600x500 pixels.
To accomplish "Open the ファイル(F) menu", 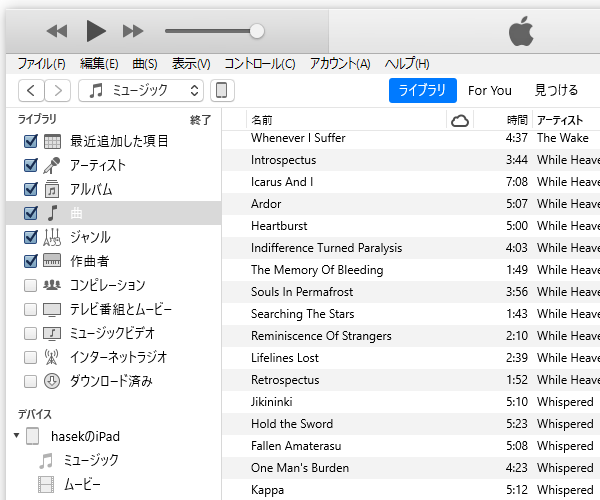I will coord(41,64).
